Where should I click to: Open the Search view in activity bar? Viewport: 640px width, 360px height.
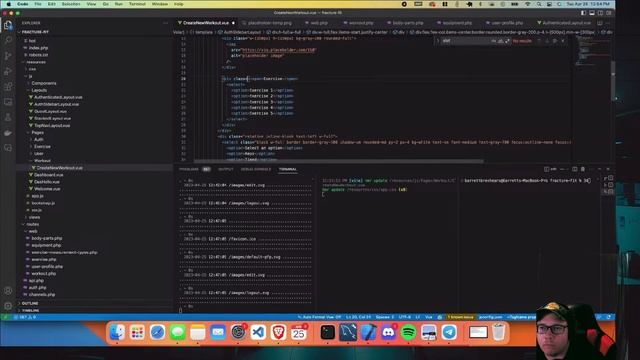(x=8, y=40)
